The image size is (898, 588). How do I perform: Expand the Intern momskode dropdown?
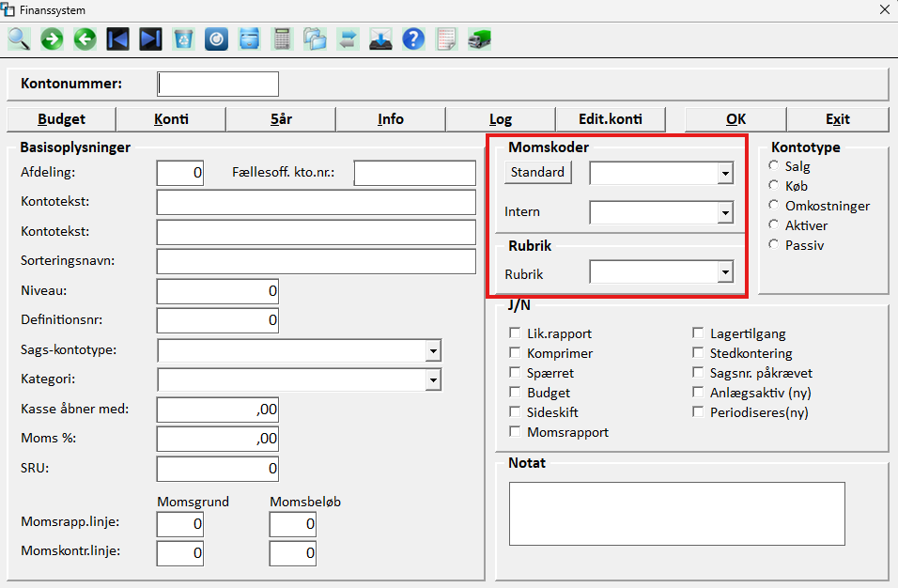click(x=725, y=213)
